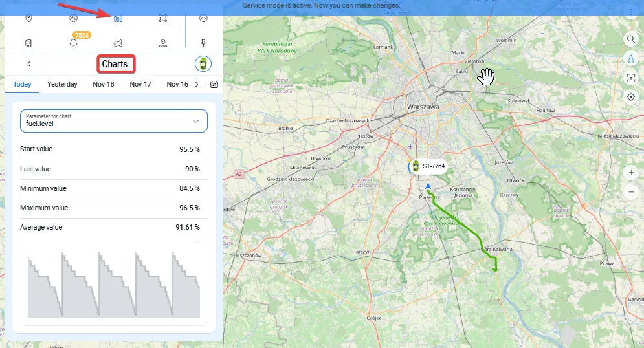Click the fuel level sawtooth chart
Image resolution: width=644 pixels, height=348 pixels.
tap(114, 285)
